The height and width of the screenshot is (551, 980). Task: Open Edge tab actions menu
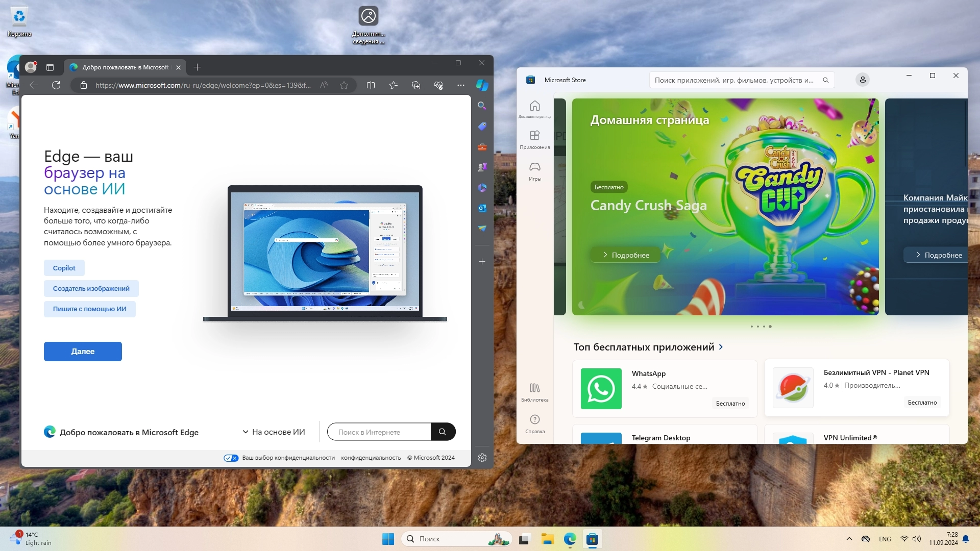(x=50, y=67)
